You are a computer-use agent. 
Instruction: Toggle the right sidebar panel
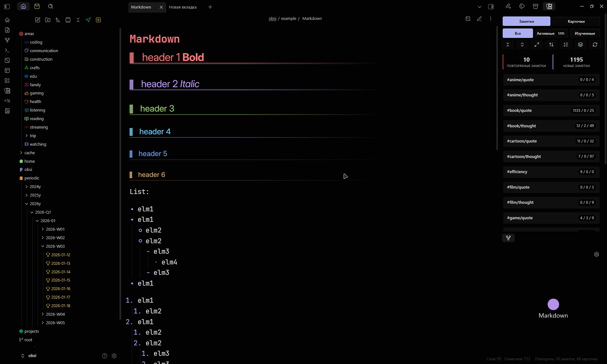491,7
